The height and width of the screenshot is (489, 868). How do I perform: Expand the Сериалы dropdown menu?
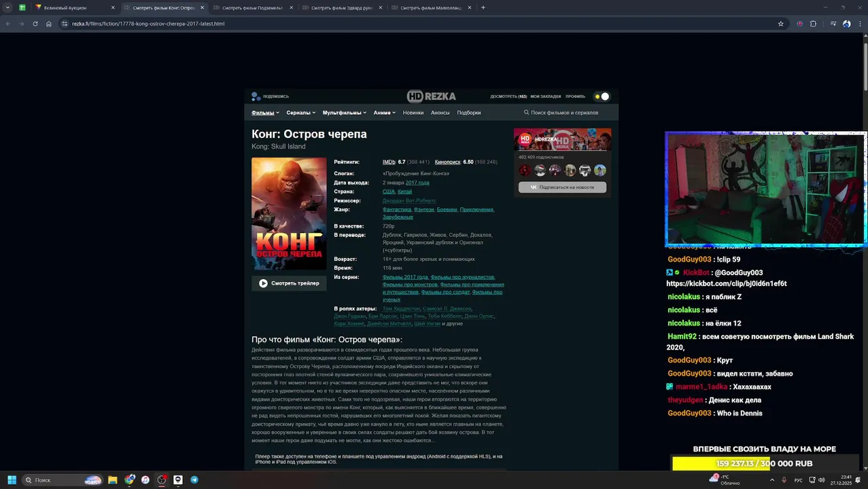[x=300, y=113]
